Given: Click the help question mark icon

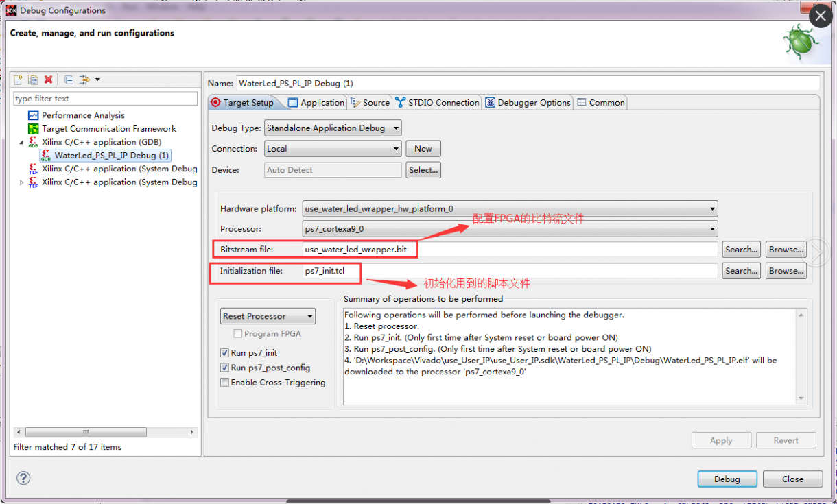Looking at the screenshot, I should pyautogui.click(x=23, y=478).
